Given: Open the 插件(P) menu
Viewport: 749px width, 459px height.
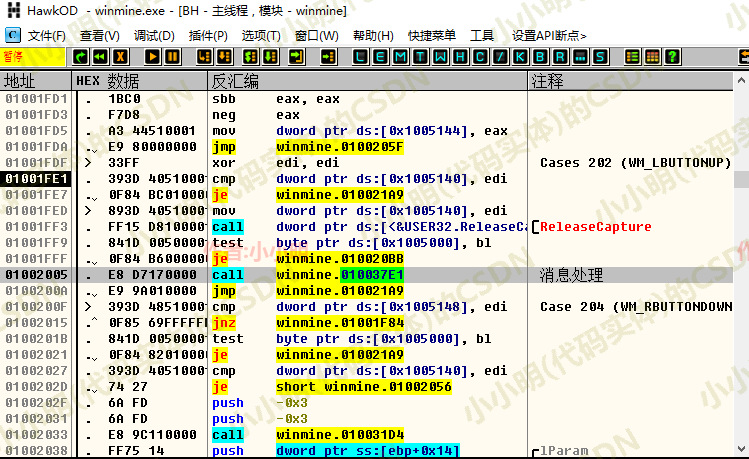Looking at the screenshot, I should click(208, 36).
